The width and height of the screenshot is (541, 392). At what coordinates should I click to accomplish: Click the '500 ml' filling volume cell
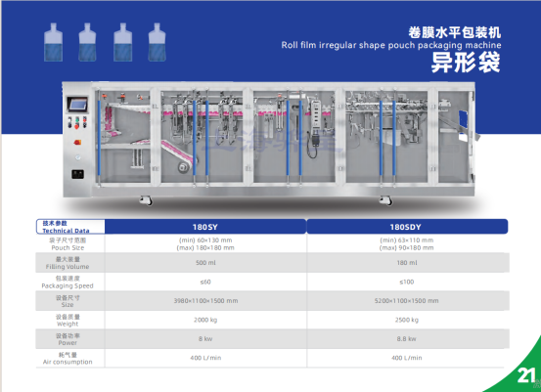[x=205, y=263]
